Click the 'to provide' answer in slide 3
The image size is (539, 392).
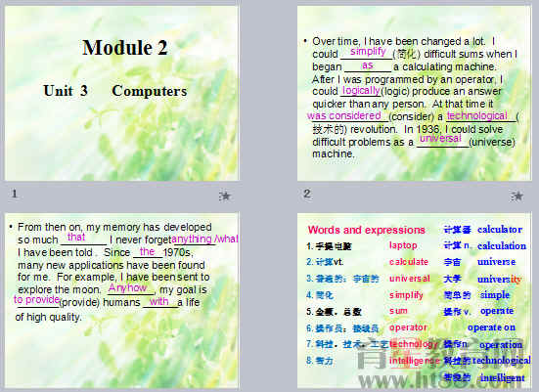pos(36,299)
